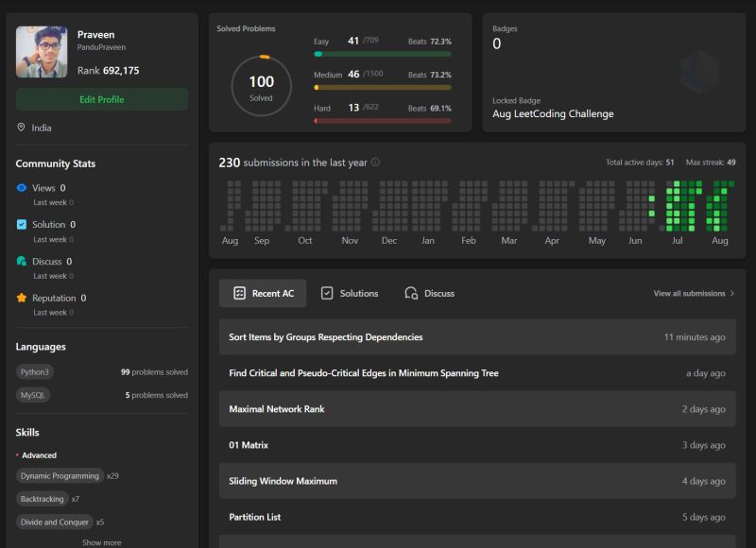Switch to the Recent AC tab
Viewport: 756px width, 548px height.
click(263, 293)
